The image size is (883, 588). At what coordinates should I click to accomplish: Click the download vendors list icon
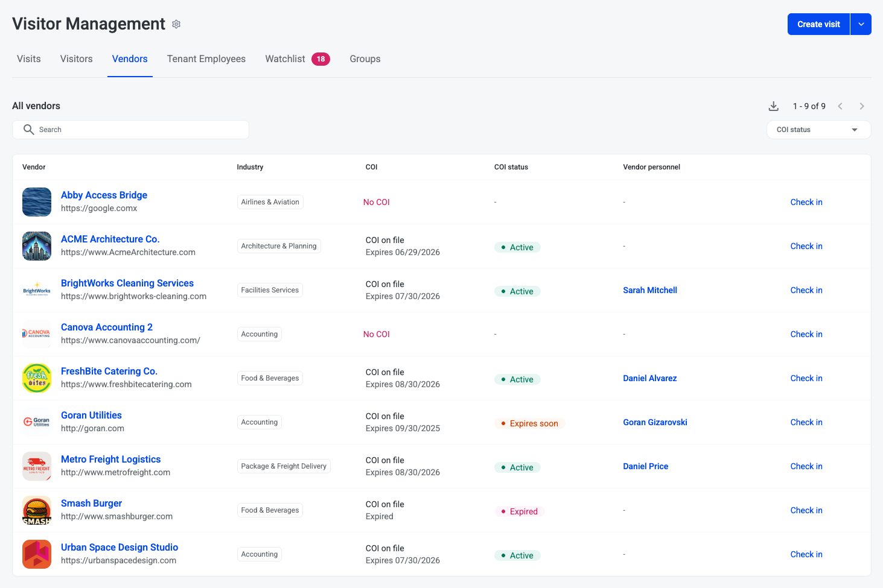click(x=773, y=106)
